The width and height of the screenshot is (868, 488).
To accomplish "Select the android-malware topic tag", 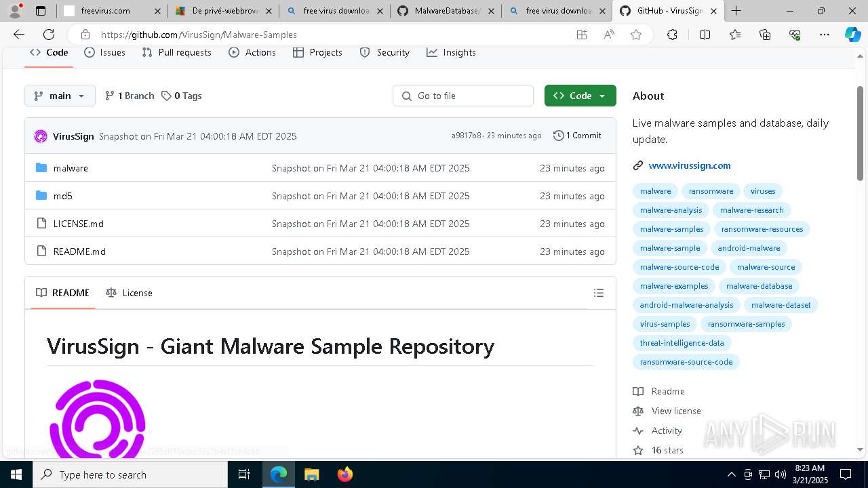I will [x=749, y=248].
